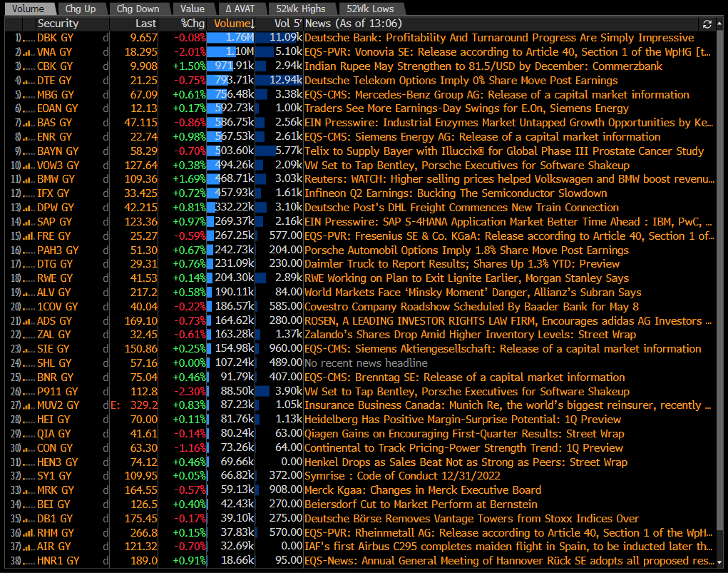Click the scrollbar up arrow

click(x=719, y=22)
